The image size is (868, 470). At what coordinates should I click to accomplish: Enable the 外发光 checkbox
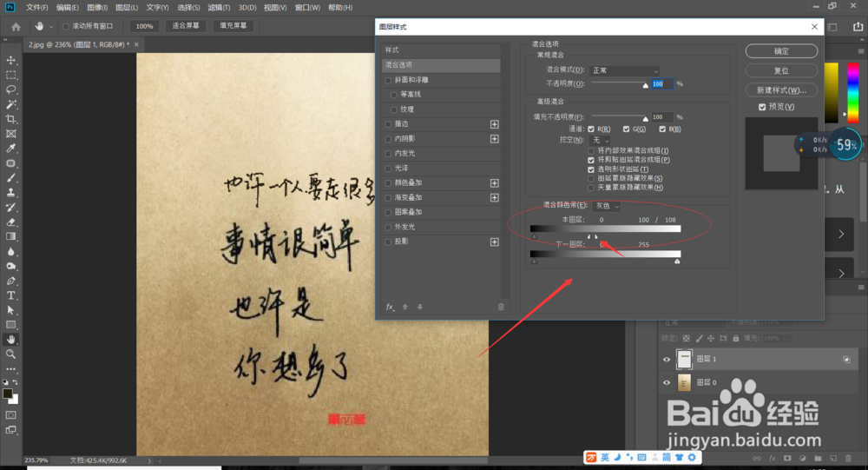tap(388, 228)
